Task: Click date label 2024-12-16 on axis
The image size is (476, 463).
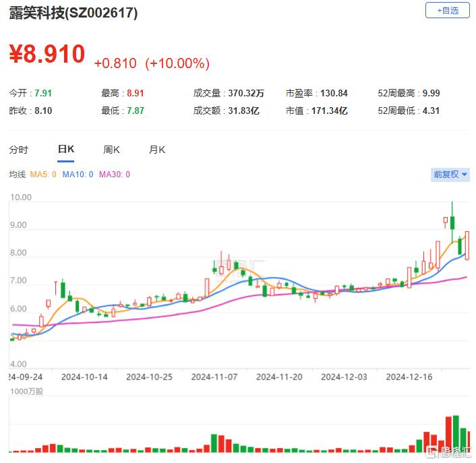Action: [x=409, y=377]
